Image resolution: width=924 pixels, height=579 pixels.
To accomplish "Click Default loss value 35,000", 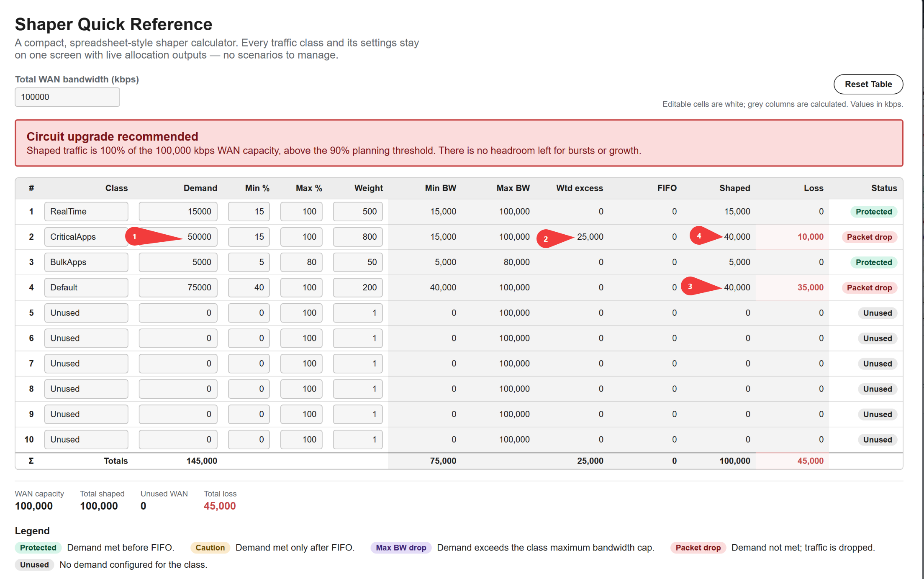I will [x=810, y=287].
